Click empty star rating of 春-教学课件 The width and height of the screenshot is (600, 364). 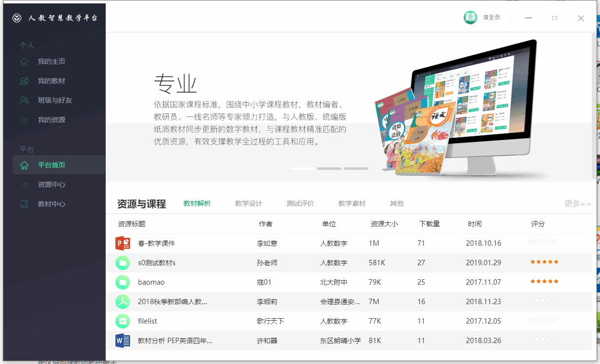point(543,242)
